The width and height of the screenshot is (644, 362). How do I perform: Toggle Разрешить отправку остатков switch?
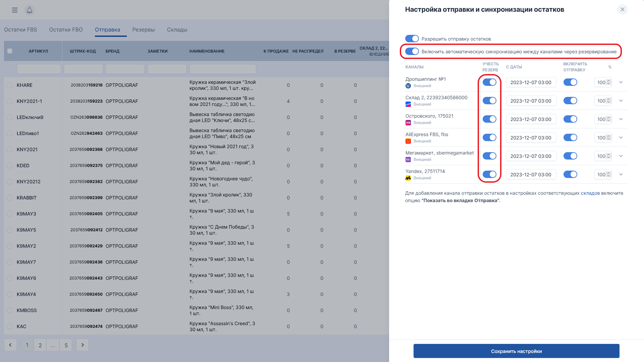coord(412,39)
